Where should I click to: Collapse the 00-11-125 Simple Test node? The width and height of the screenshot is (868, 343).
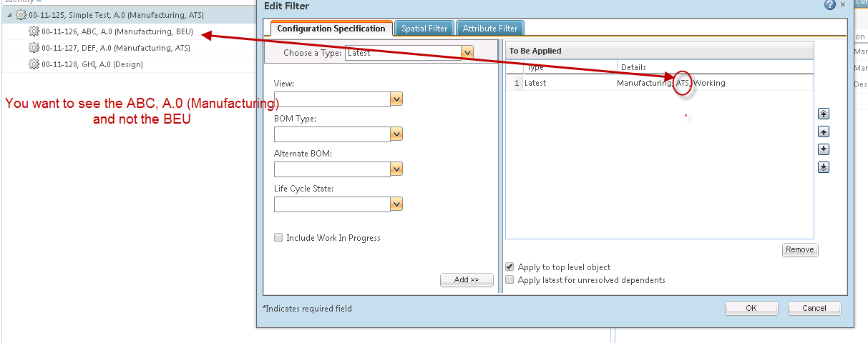pyautogui.click(x=10, y=15)
